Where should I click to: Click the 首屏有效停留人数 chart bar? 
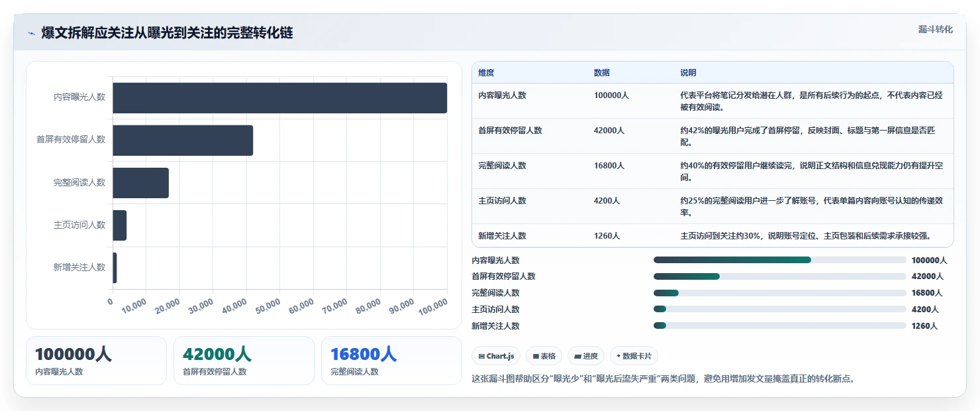[x=183, y=140]
